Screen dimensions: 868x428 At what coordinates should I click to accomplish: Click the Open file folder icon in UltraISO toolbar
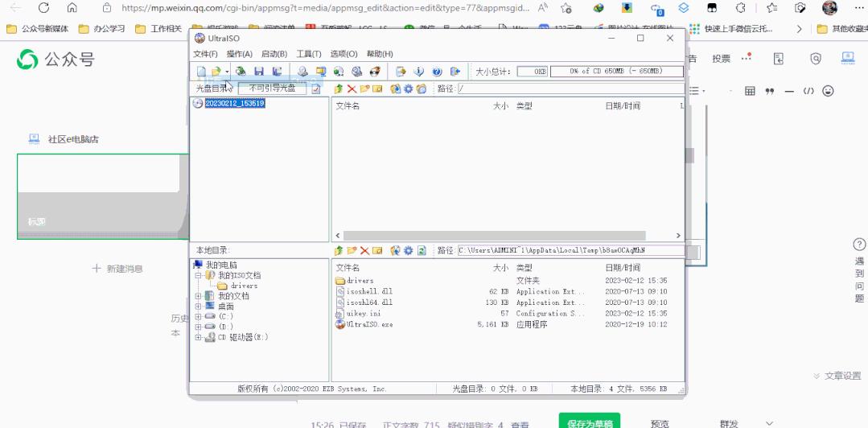[x=216, y=72]
